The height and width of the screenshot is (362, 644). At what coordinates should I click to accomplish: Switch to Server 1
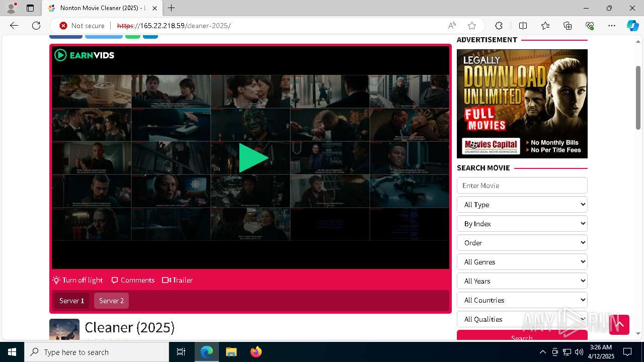pos(71,301)
